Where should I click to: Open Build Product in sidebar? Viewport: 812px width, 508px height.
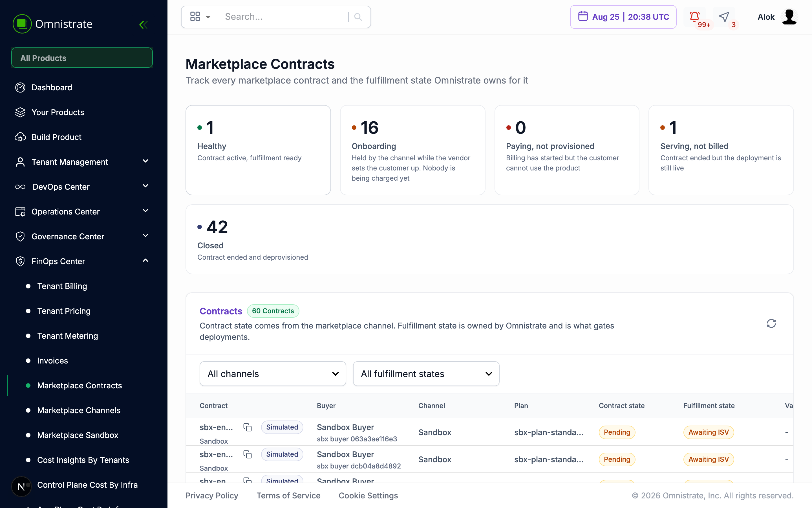pyautogui.click(x=56, y=137)
